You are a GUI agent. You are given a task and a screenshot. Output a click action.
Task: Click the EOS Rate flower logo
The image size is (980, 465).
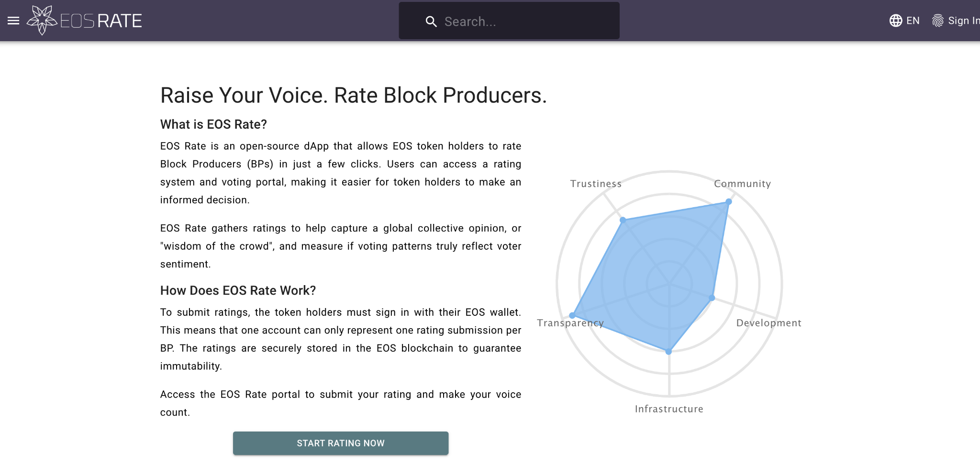[x=42, y=20]
